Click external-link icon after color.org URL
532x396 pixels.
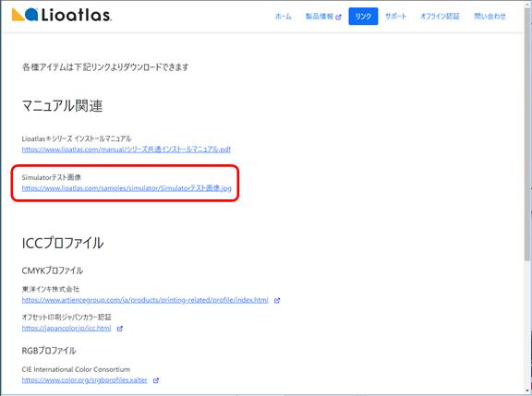point(156,380)
